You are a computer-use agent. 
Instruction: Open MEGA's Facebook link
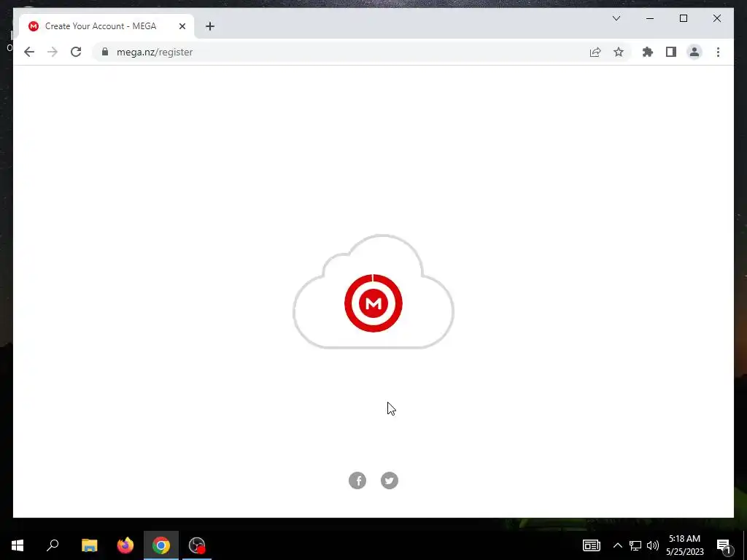point(357,481)
